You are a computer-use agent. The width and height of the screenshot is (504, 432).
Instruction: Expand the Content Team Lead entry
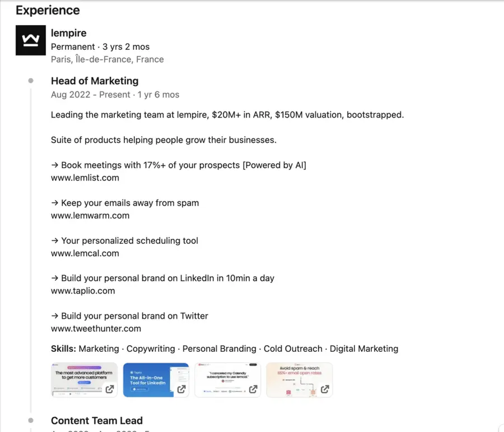(96, 420)
